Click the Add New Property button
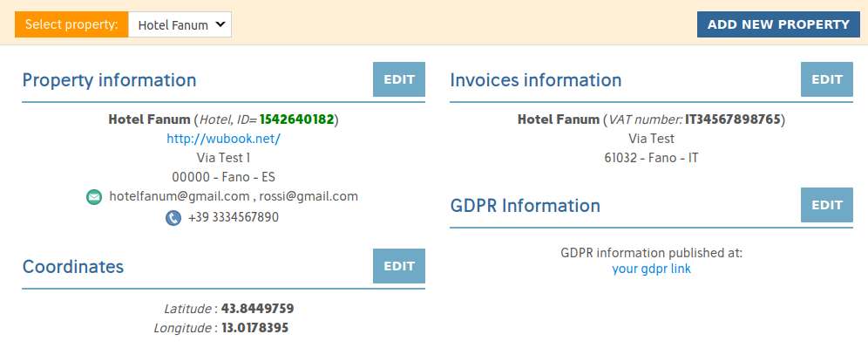 click(778, 24)
